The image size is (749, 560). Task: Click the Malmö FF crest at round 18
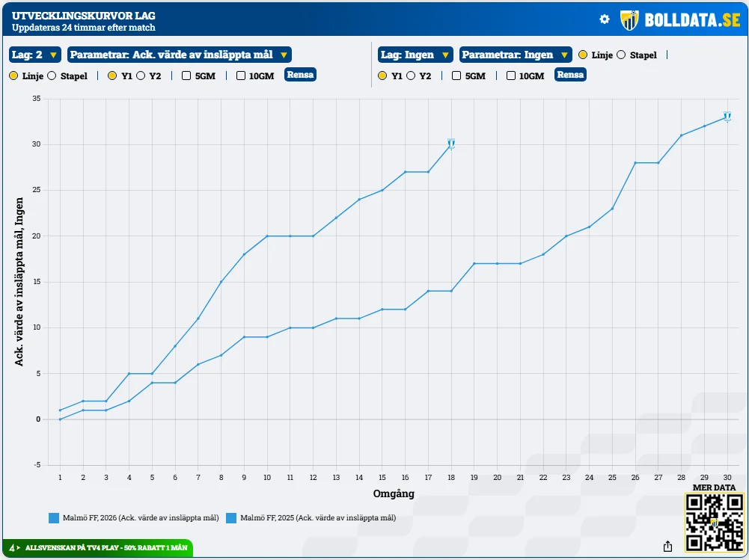click(451, 144)
